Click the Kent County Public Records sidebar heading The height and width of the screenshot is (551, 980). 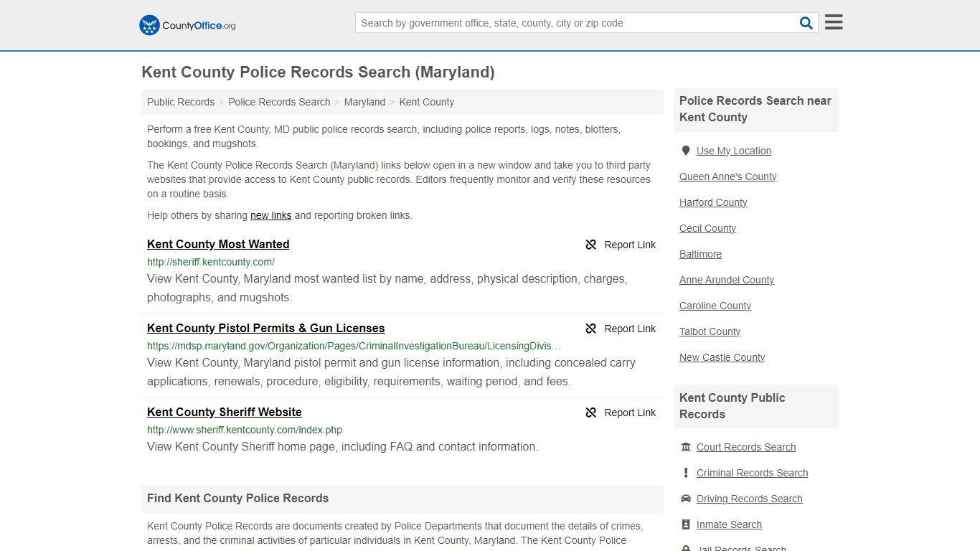732,406
